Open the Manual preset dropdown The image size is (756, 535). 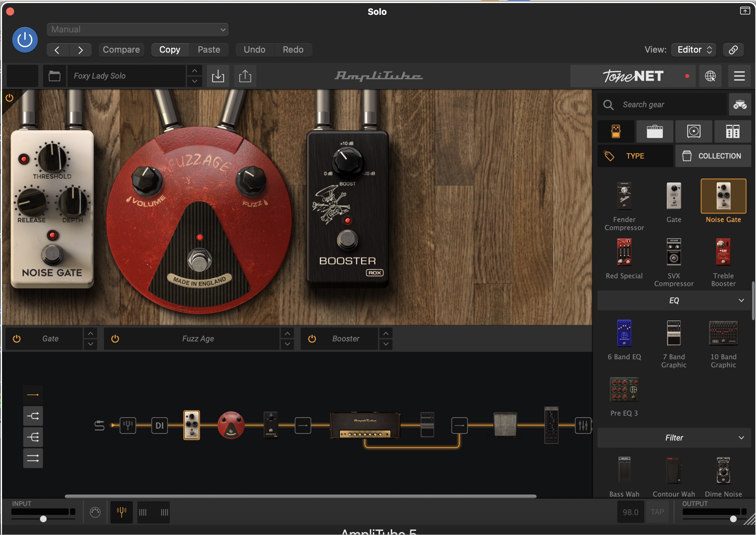(138, 30)
